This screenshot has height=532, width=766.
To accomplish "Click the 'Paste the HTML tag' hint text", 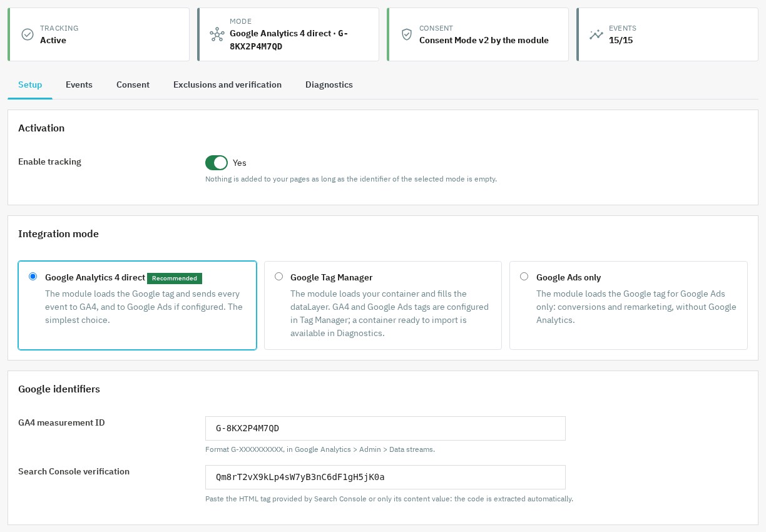I will [x=389, y=499].
